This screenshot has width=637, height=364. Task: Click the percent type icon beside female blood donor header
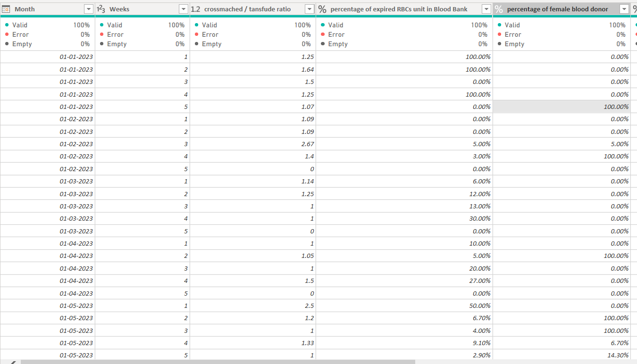[x=499, y=9]
